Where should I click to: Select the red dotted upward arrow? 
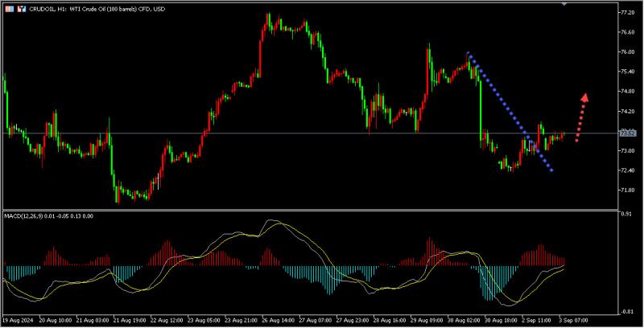click(x=581, y=118)
